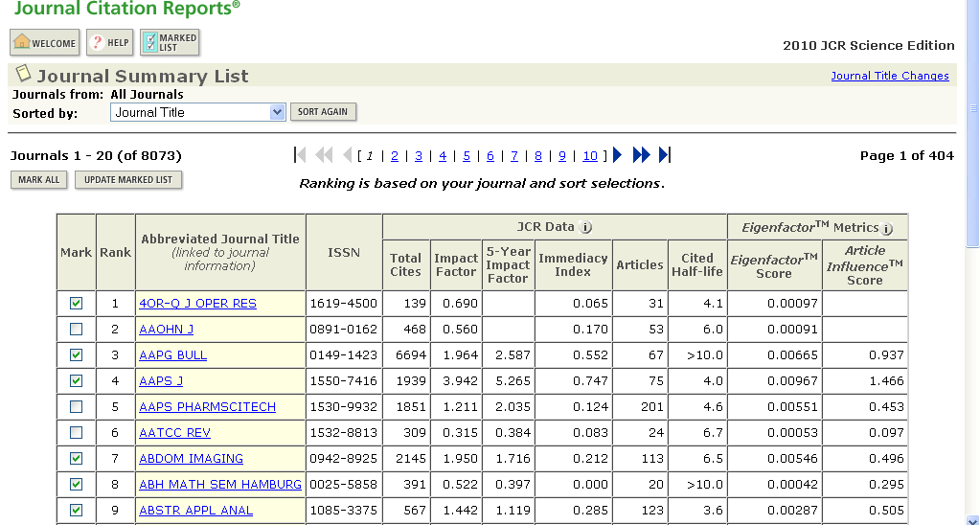The image size is (980, 525).
Task: Click Mark All button
Action: click(x=38, y=180)
